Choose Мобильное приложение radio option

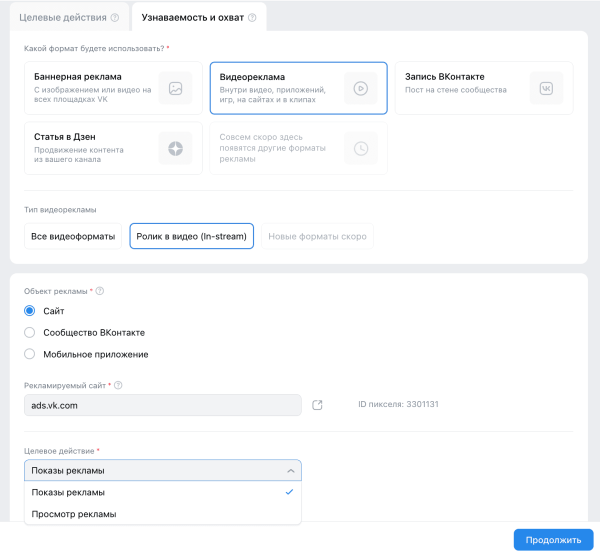[30, 354]
